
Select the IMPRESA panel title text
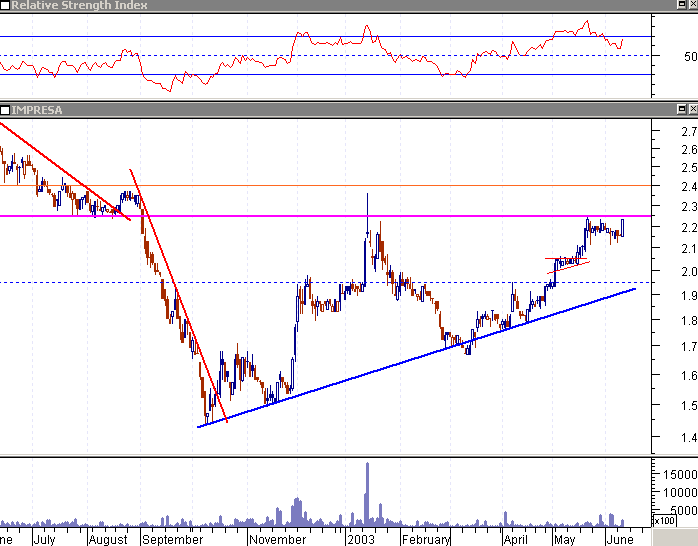pos(37,110)
